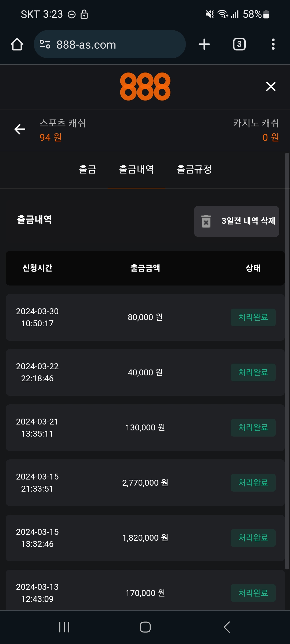The height and width of the screenshot is (644, 290).
Task: Open a new browser tab
Action: (x=204, y=44)
